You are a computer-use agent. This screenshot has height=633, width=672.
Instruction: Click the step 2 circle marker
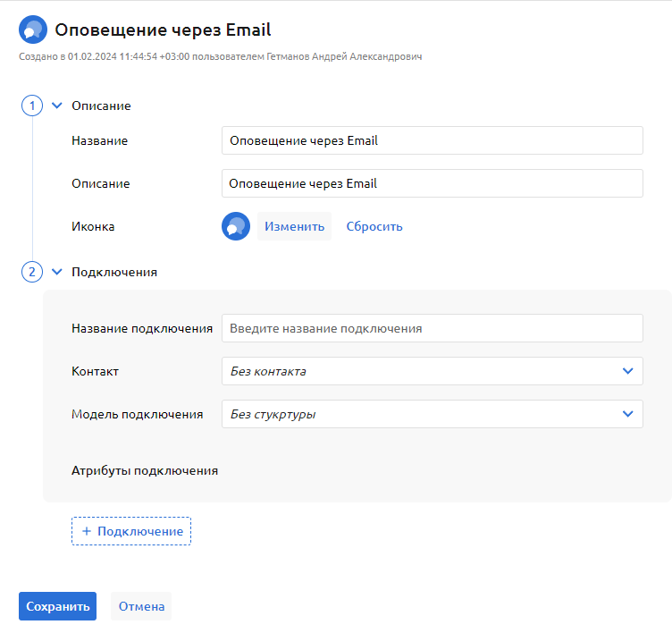pos(32,272)
